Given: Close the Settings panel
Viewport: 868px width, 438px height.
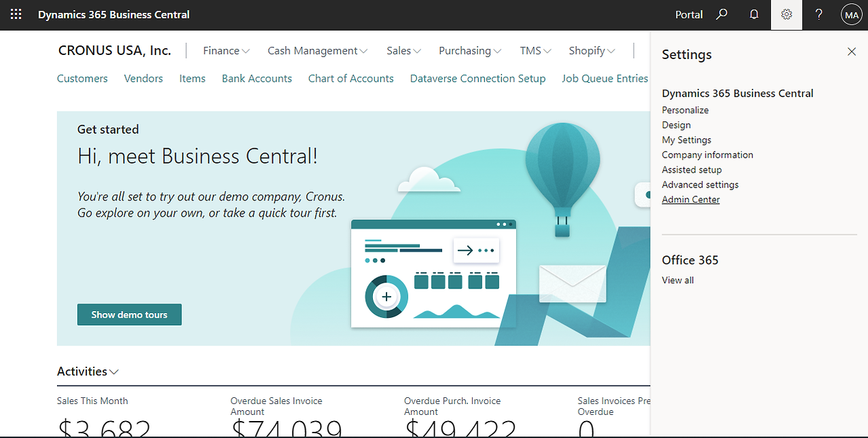Looking at the screenshot, I should (x=852, y=52).
